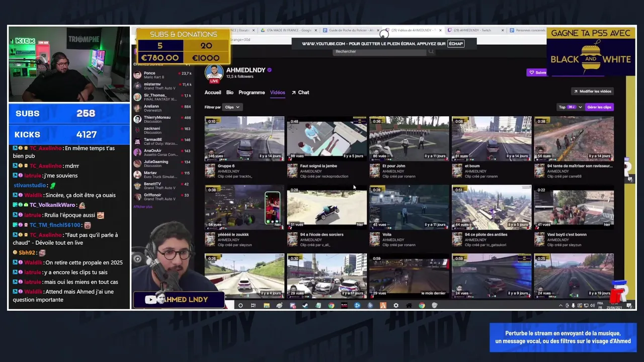Pop out the Chat tab
The width and height of the screenshot is (644, 362).
point(300,93)
